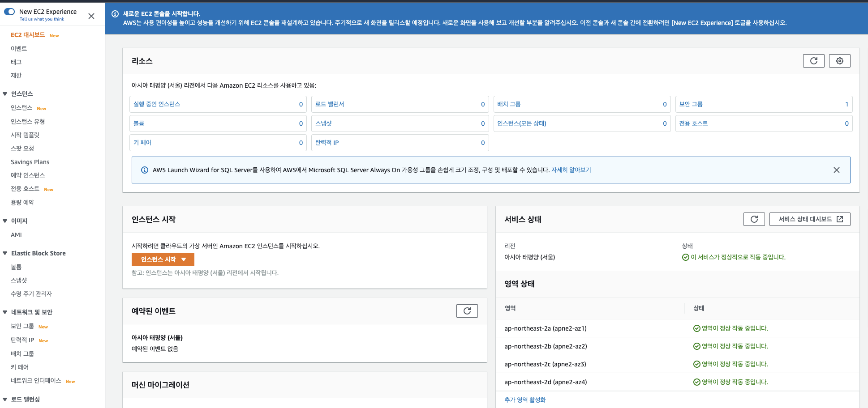Open 태그 in the sidebar
Image resolution: width=868 pixels, height=408 pixels.
coord(16,62)
